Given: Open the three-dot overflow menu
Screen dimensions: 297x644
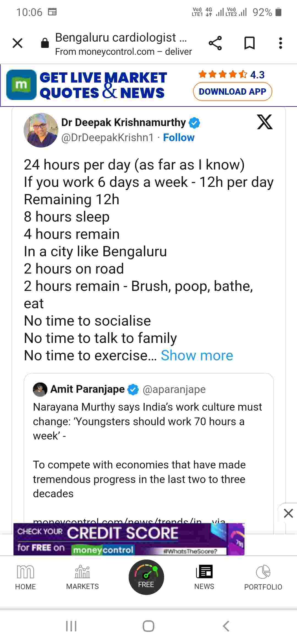Looking at the screenshot, I should coord(280,43).
